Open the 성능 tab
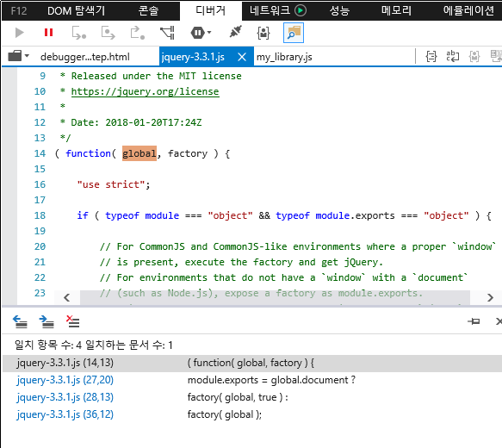 click(x=339, y=11)
